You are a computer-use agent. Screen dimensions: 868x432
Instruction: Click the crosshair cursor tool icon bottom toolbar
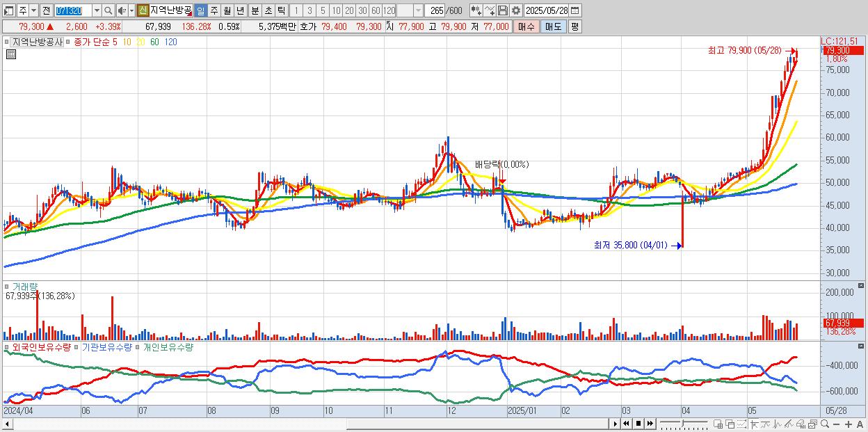click(x=755, y=424)
